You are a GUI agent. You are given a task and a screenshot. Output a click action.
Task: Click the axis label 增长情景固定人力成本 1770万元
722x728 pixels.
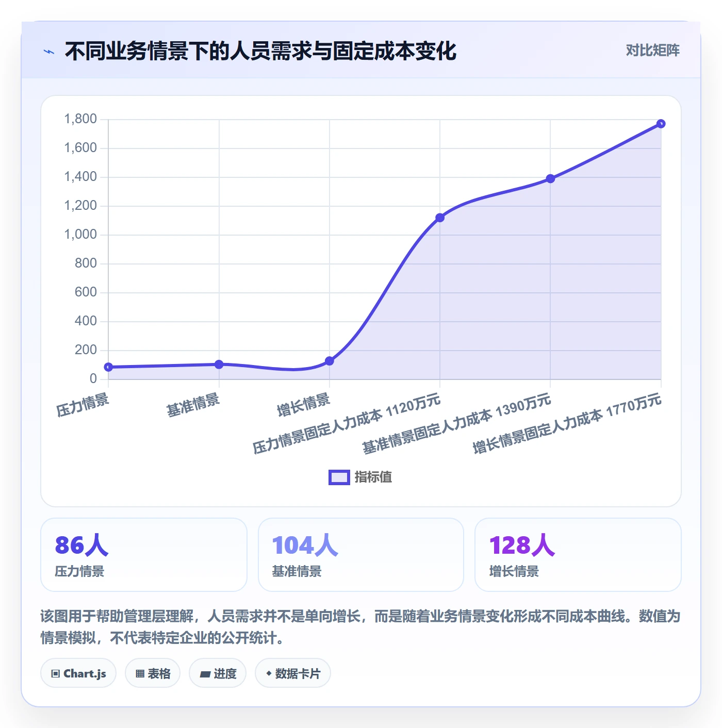click(x=567, y=423)
